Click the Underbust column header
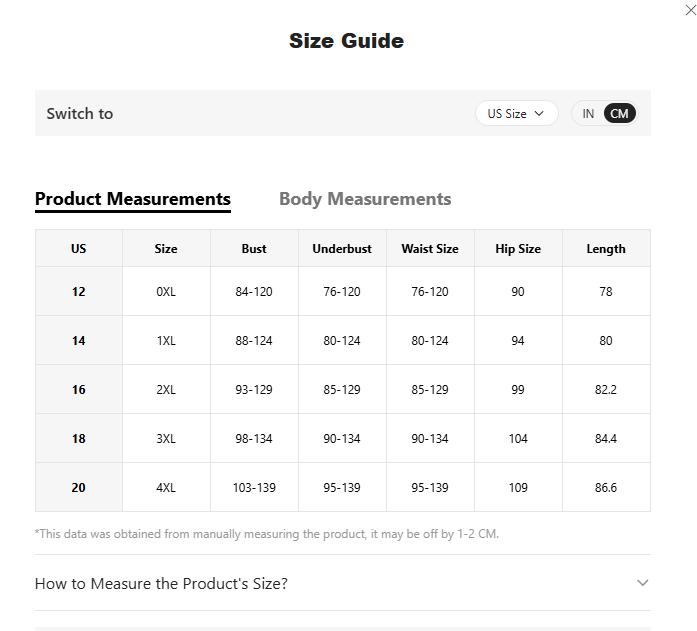This screenshot has height=631, width=697. click(342, 249)
